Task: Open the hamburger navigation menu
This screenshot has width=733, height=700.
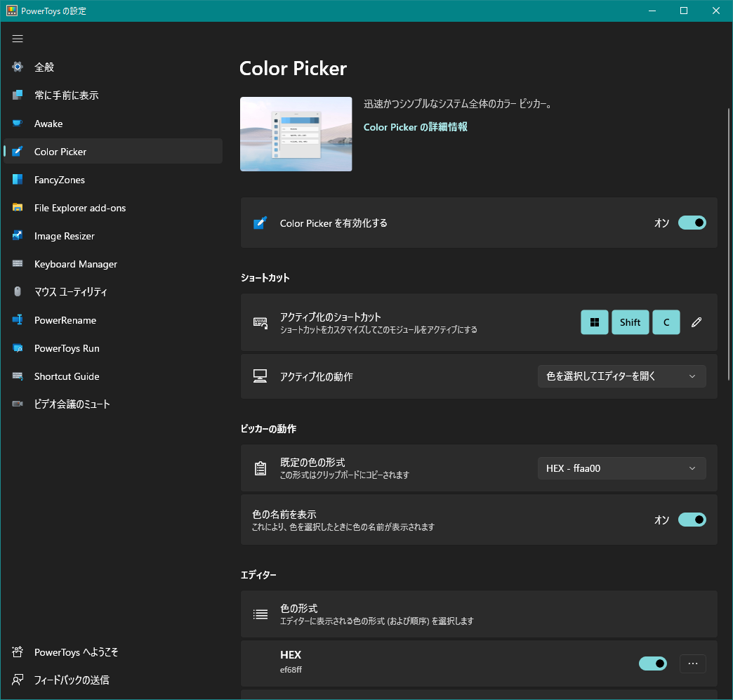Action: coord(18,39)
